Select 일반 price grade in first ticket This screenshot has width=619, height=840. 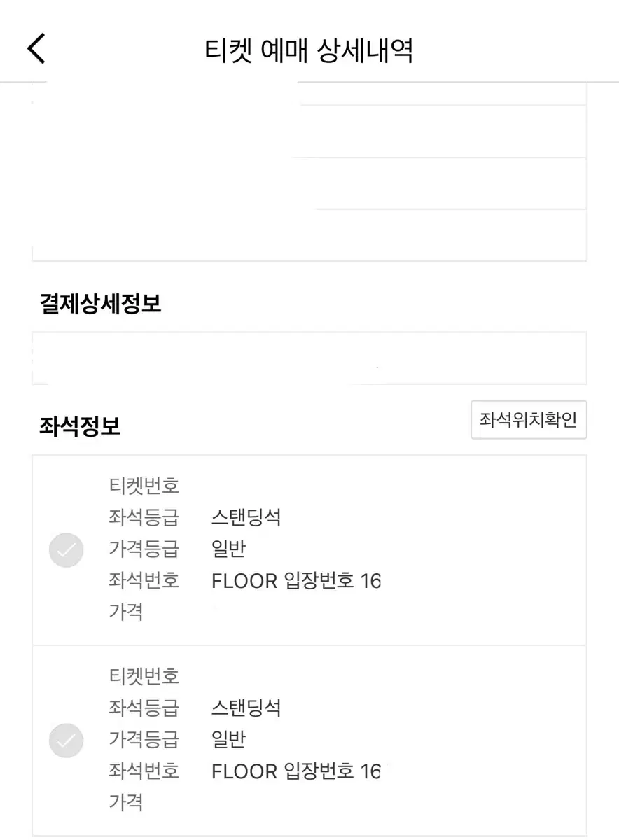(228, 549)
